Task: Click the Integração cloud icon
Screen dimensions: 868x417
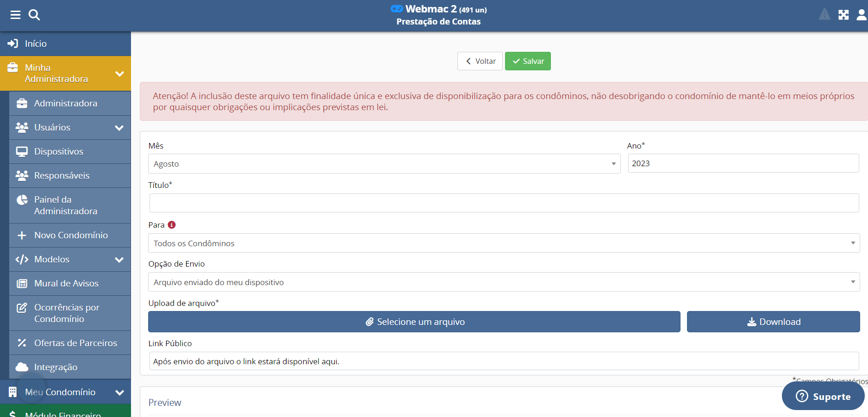Action: [22, 367]
